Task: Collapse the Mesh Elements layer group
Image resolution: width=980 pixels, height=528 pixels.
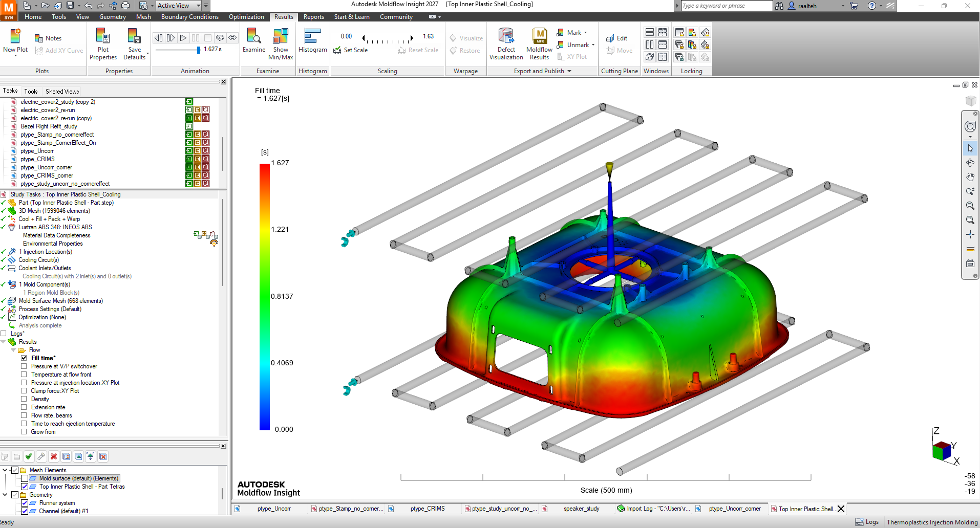Action: click(x=5, y=470)
